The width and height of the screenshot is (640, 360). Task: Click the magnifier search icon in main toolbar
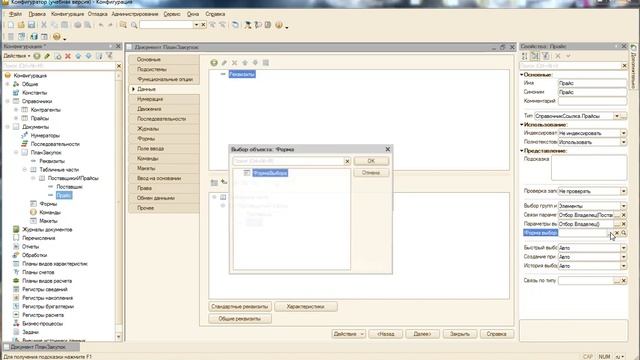click(134, 25)
